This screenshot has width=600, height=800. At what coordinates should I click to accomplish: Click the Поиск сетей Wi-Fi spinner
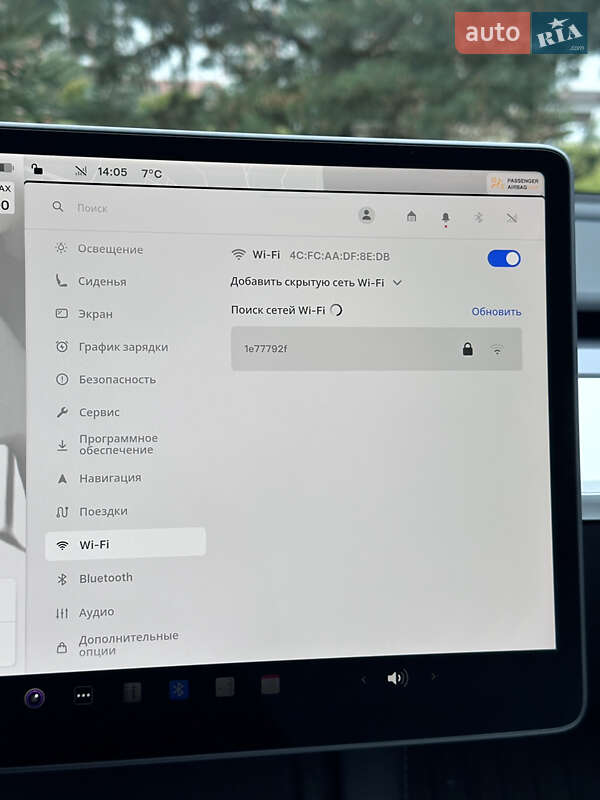click(x=337, y=310)
